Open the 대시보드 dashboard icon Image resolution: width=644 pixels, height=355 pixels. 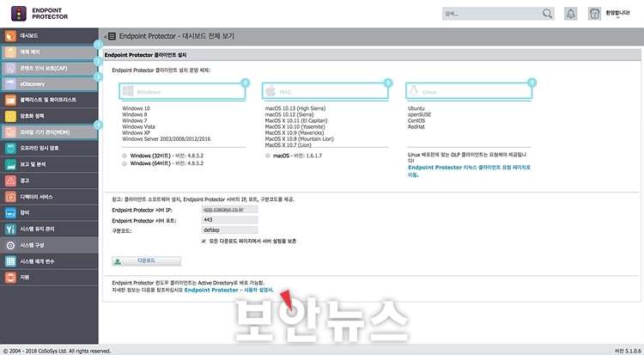(10, 36)
